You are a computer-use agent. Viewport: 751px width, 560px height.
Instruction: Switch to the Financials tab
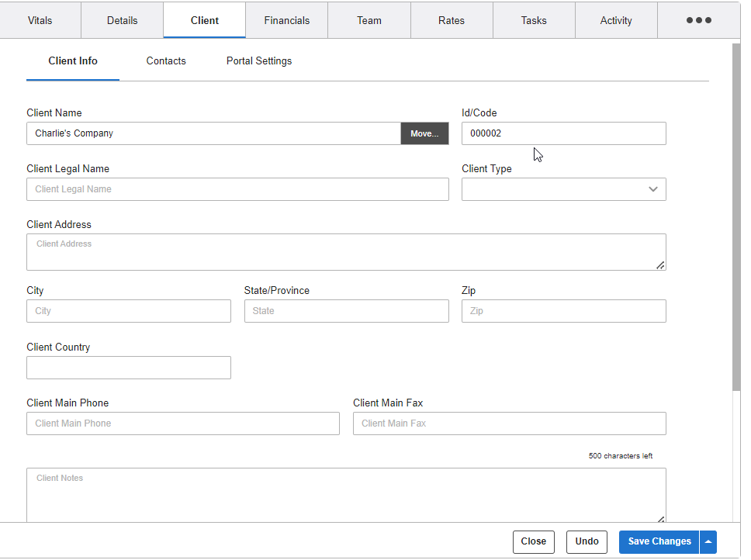coord(286,20)
